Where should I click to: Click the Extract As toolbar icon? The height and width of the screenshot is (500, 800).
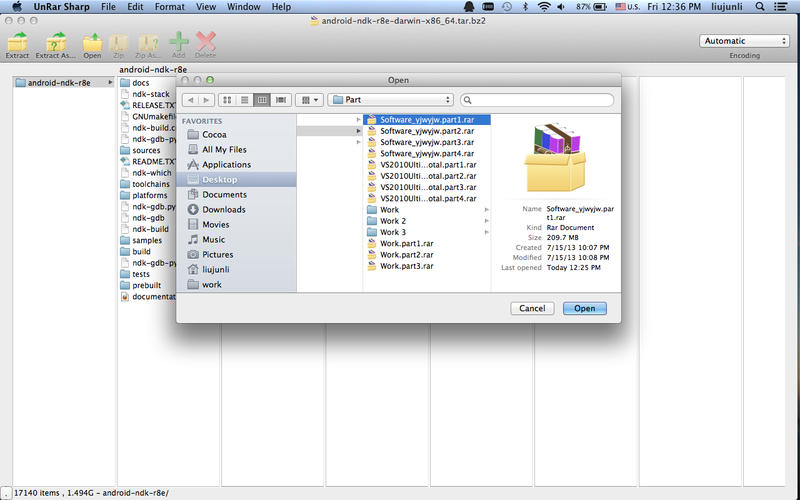(56, 42)
